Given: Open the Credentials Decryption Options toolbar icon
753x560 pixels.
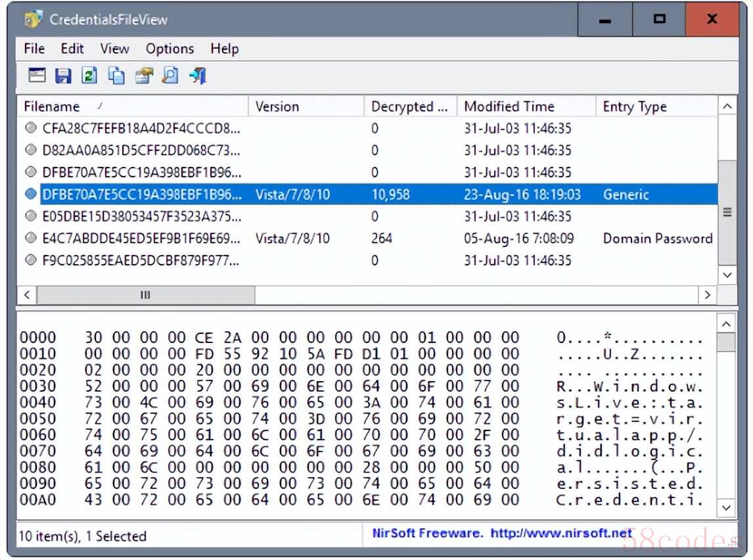Looking at the screenshot, I should pyautogui.click(x=37, y=76).
